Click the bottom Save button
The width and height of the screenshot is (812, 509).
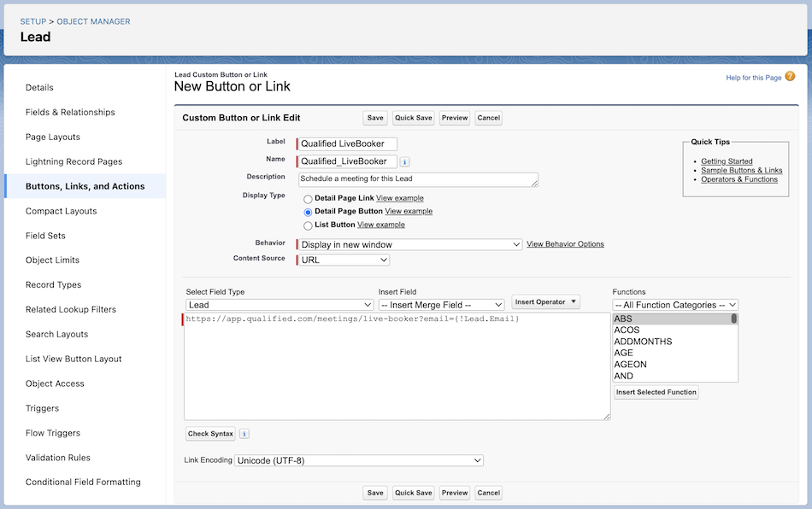[x=375, y=493]
